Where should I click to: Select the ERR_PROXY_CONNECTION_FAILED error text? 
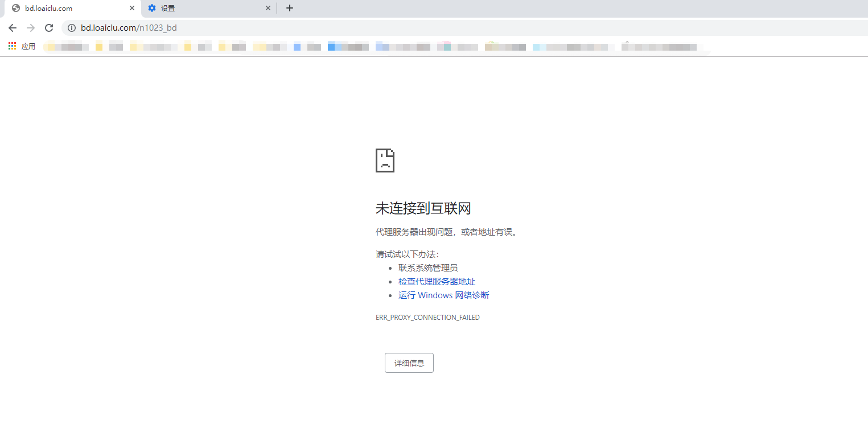point(427,317)
